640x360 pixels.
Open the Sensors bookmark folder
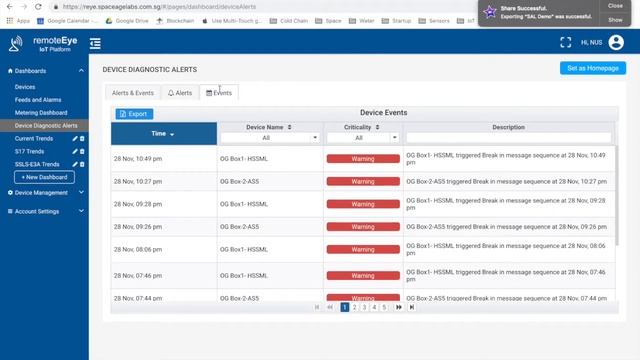click(434, 20)
